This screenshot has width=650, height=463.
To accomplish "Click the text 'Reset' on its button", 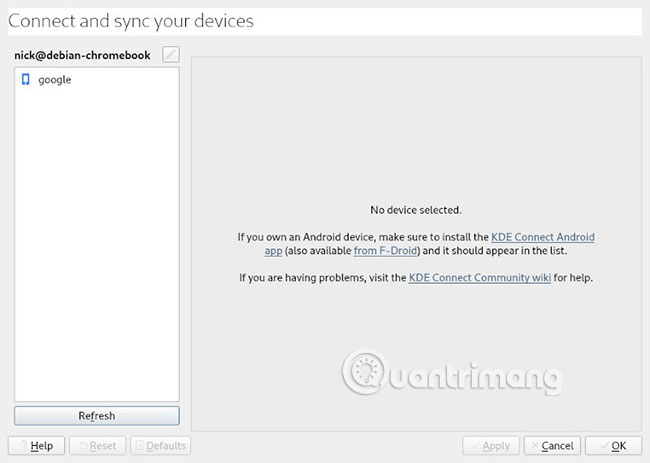I will (x=103, y=446).
